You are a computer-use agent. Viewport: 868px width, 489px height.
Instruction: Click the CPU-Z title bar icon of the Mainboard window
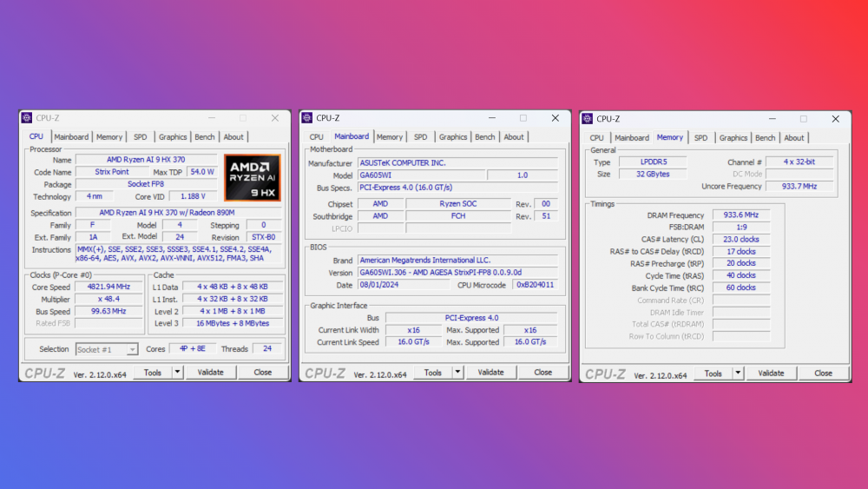pyautogui.click(x=307, y=118)
